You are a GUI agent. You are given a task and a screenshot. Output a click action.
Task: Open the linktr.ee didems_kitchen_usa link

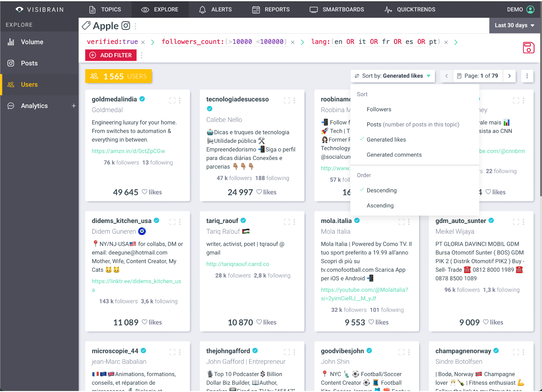pyautogui.click(x=136, y=285)
